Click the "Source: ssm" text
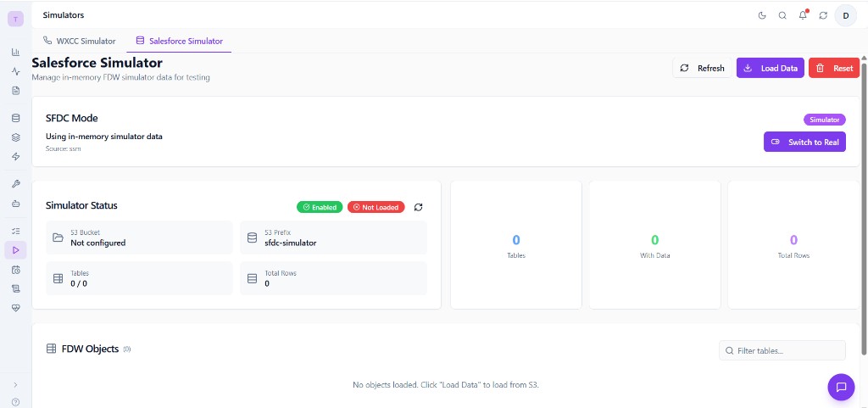Screen dimensions: 868x408 [63, 149]
